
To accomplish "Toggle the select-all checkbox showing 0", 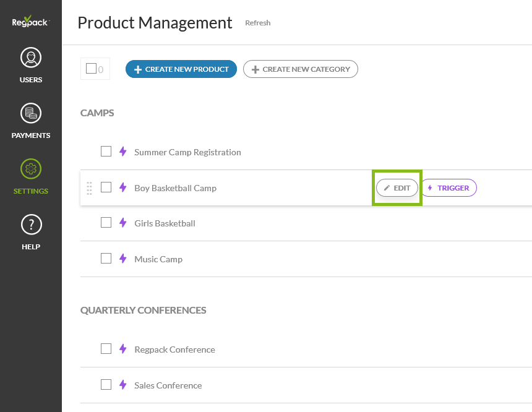I will coord(91,69).
